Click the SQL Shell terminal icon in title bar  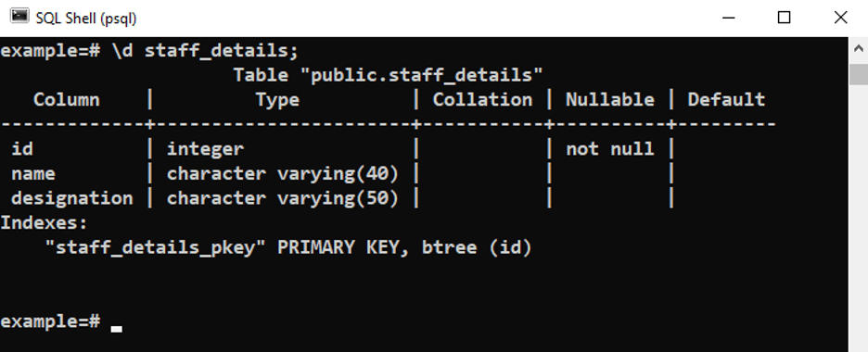(x=19, y=17)
